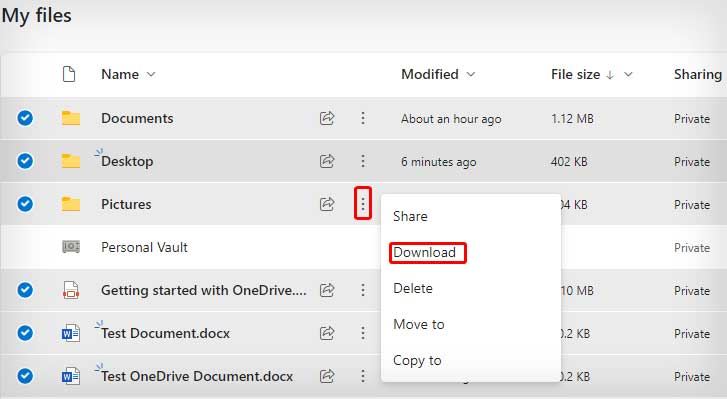727x399 pixels.
Task: Open the Desktop folder name link
Action: [x=127, y=161]
